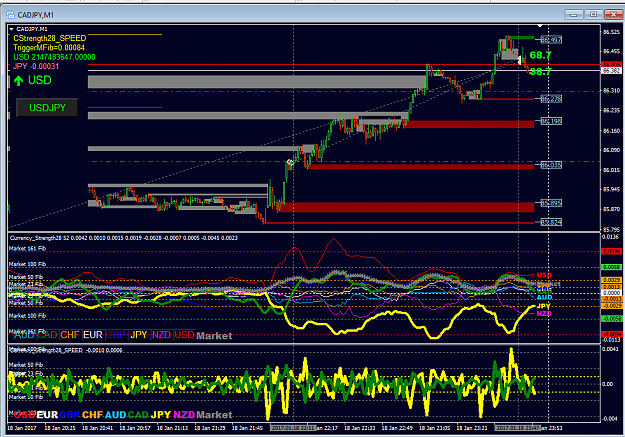Select GBP in Currency_Strength28 legend
625x437 pixels.
[116, 335]
